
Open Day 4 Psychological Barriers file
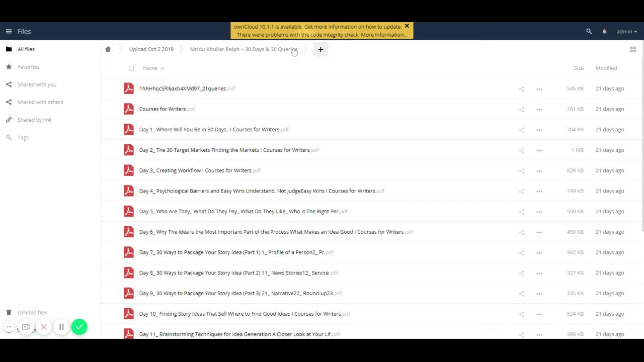(262, 191)
